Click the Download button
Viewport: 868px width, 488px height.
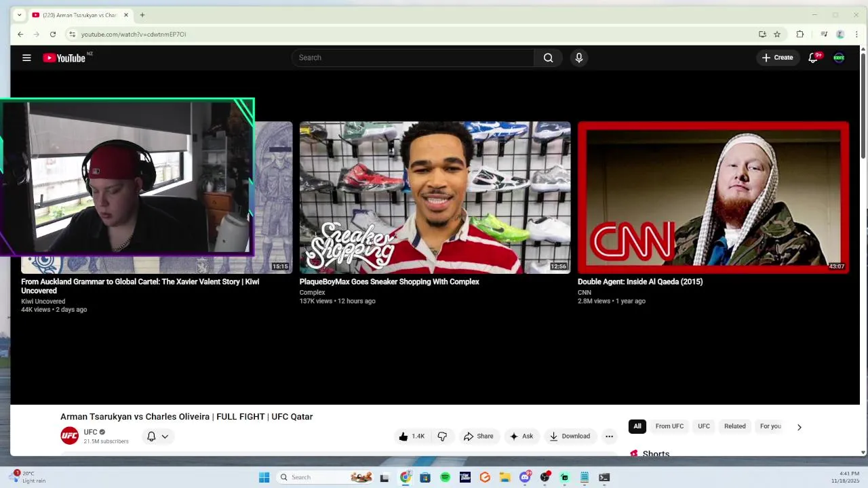tap(570, 436)
